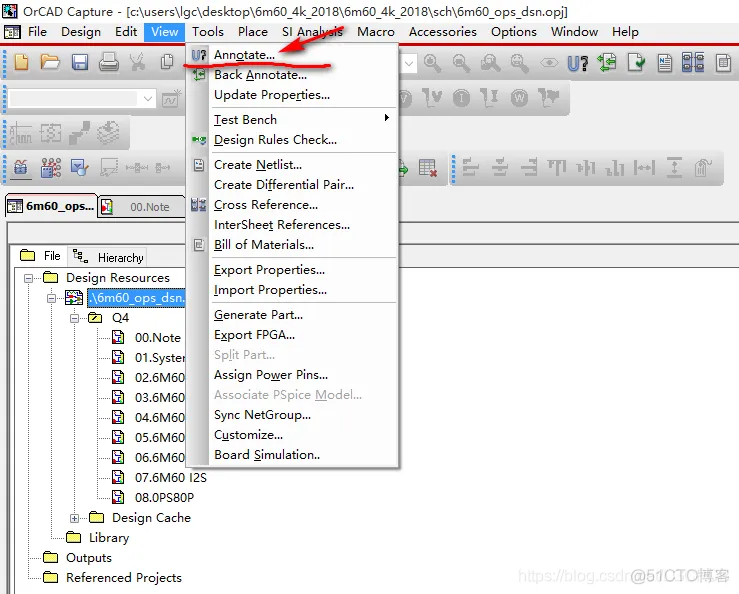
Task: Select the Outputs folder in tree
Action: pos(89,558)
